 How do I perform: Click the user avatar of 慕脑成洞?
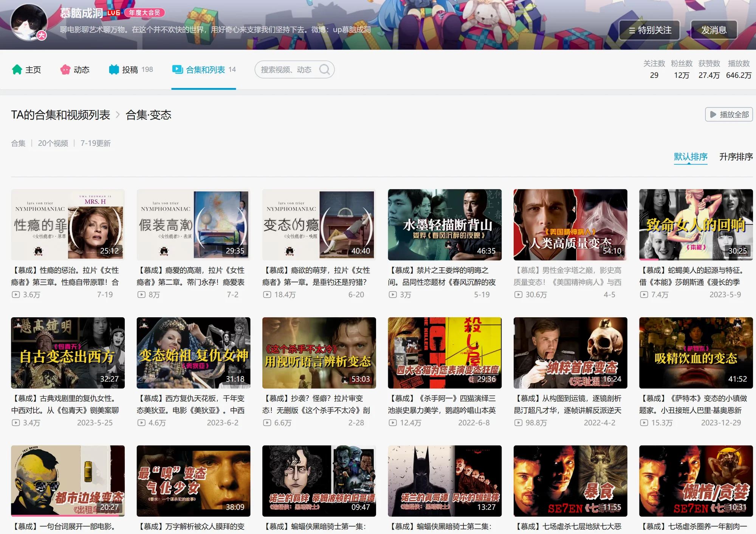pyautogui.click(x=29, y=22)
